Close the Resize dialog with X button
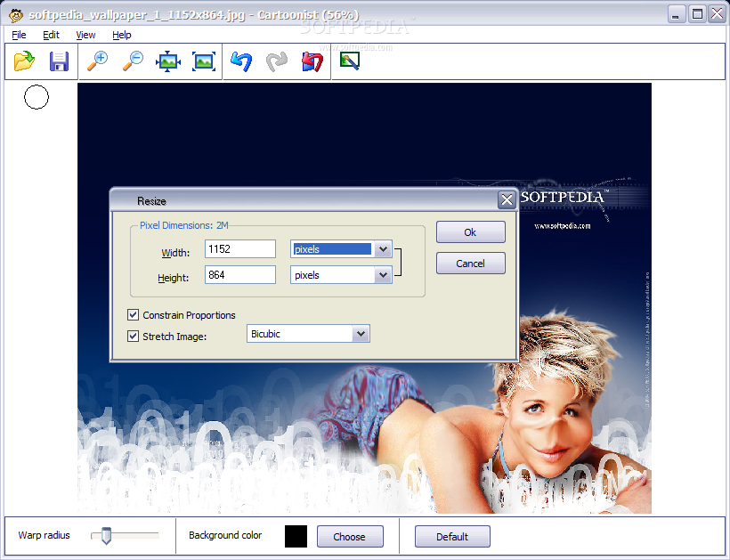Screen dimensions: 730x560 pyautogui.click(x=507, y=199)
